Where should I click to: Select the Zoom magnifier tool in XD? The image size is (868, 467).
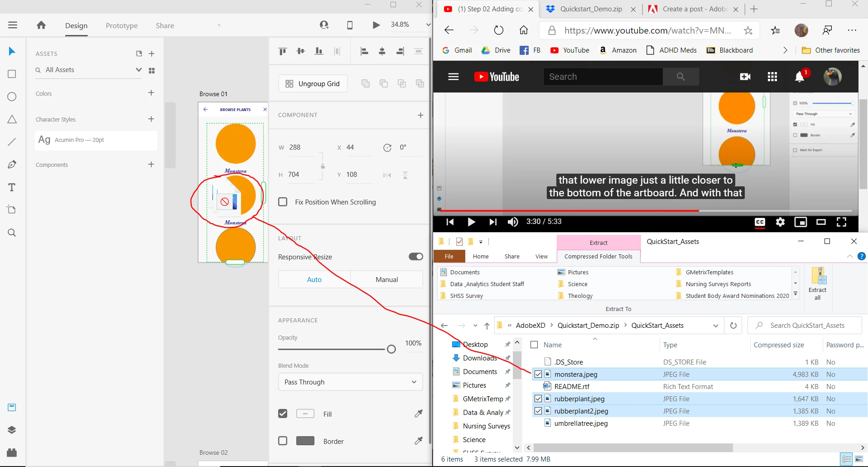tap(12, 233)
